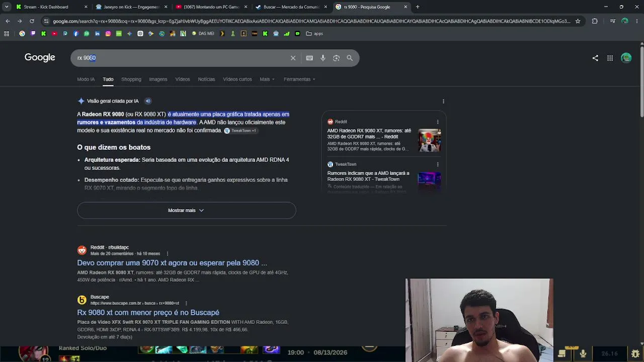Open the tab search dropdown arrow

[7, 7]
